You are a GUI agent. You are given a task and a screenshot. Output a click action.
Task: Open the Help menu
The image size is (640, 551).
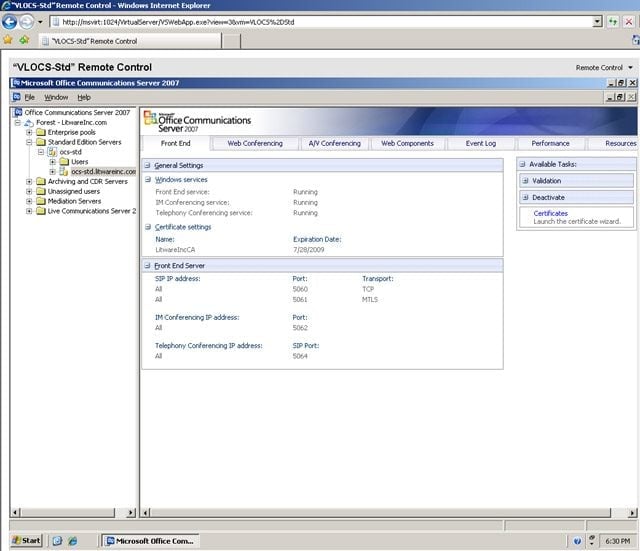coord(84,97)
